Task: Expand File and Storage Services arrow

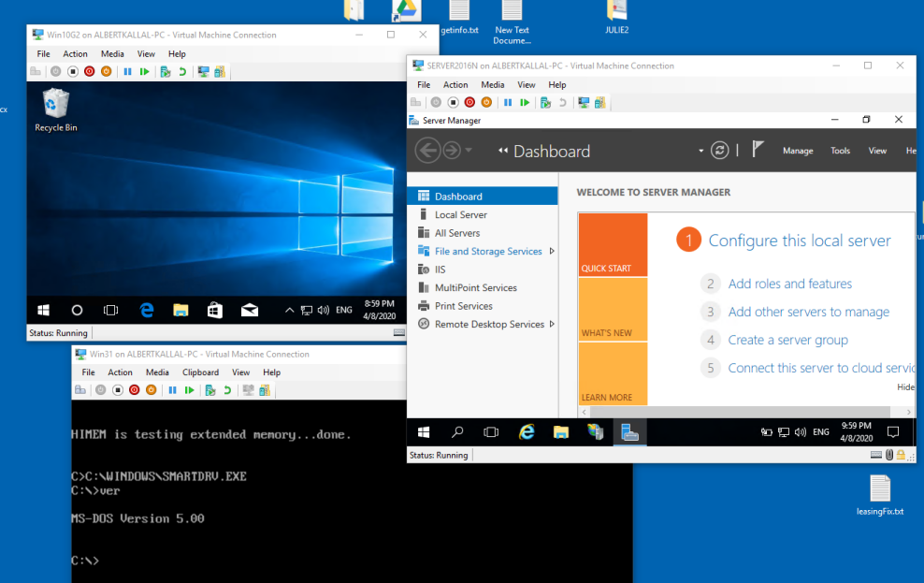Action: (552, 251)
